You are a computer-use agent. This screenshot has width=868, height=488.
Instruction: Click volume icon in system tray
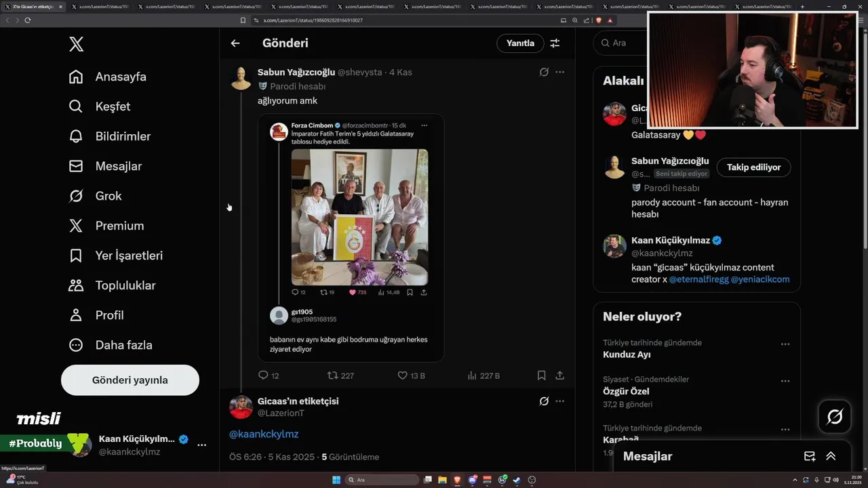[x=835, y=480]
